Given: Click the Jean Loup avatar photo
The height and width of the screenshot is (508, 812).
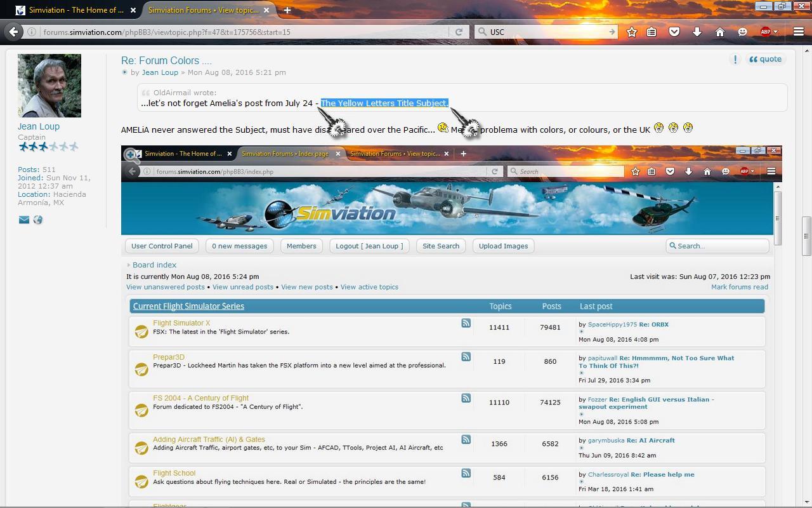Looking at the screenshot, I should [x=49, y=86].
